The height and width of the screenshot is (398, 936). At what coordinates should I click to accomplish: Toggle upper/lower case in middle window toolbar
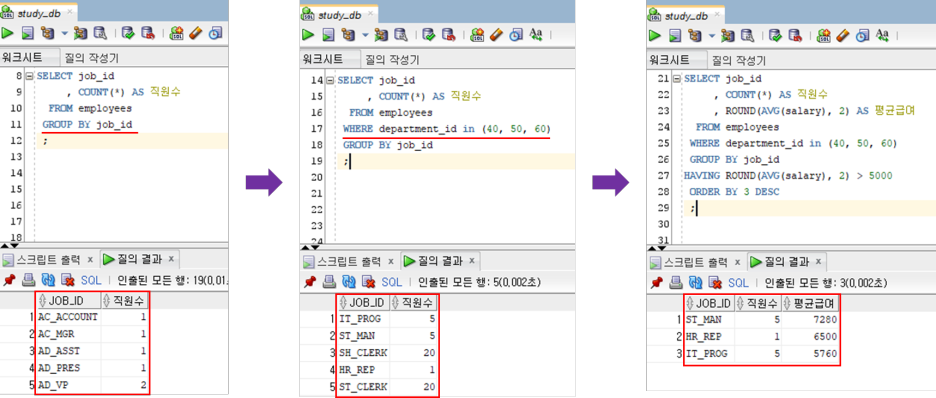click(x=535, y=35)
